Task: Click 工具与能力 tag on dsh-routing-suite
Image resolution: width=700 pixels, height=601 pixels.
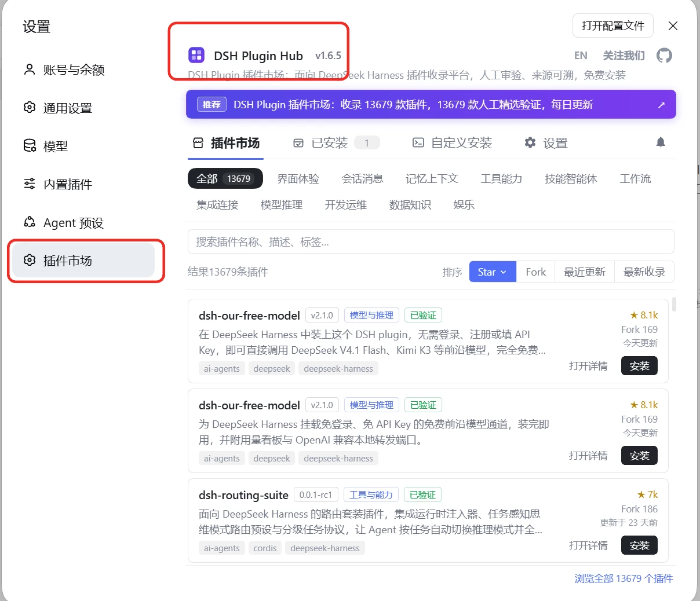Action: (x=371, y=495)
